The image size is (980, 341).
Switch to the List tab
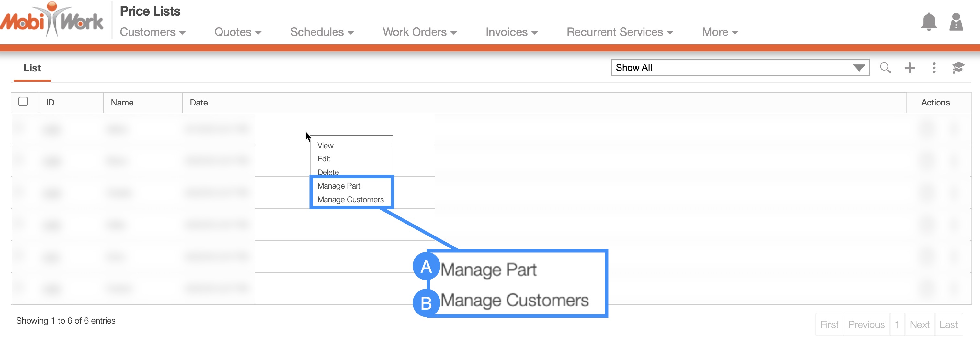[32, 69]
